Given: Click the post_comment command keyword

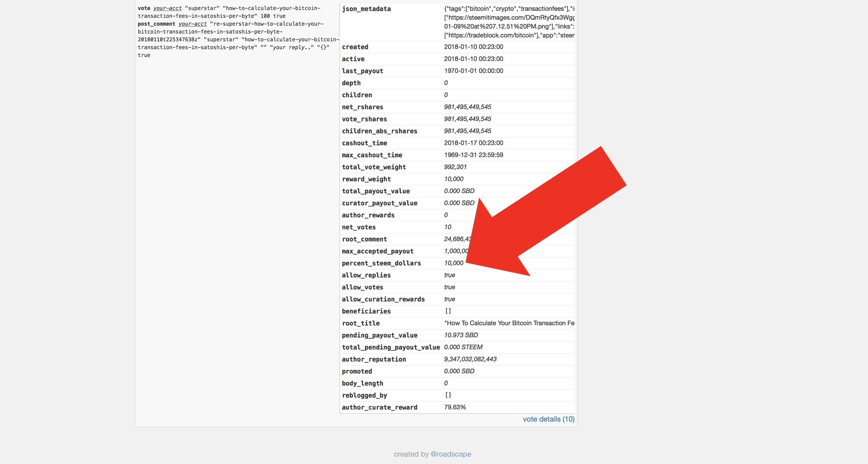Looking at the screenshot, I should pyautogui.click(x=156, y=24).
